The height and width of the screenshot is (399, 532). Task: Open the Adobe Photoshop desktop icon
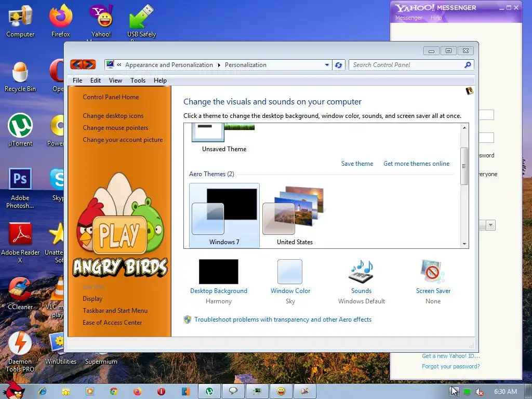(x=20, y=188)
